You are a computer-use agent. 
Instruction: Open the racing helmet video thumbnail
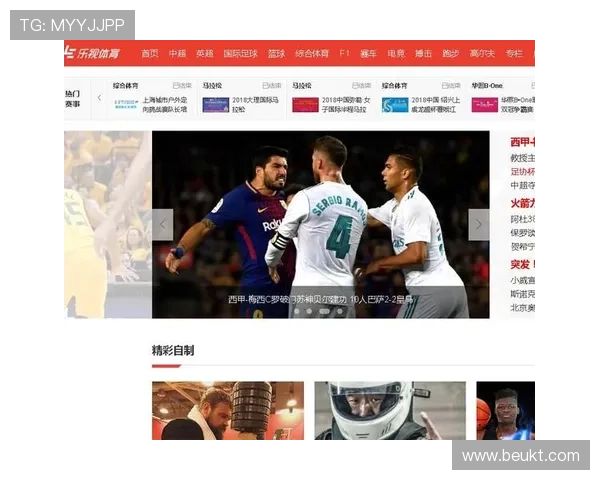click(390, 410)
